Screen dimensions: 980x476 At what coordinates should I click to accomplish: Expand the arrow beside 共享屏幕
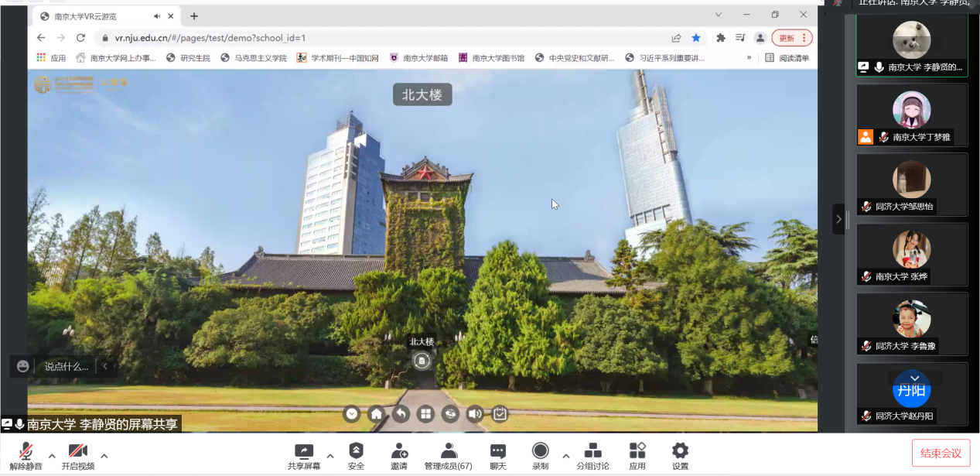point(330,456)
